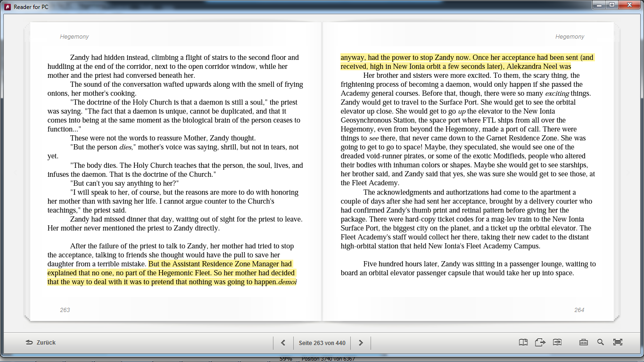Close the Reader for PC window
This screenshot has height=362, width=644.
click(x=629, y=5)
